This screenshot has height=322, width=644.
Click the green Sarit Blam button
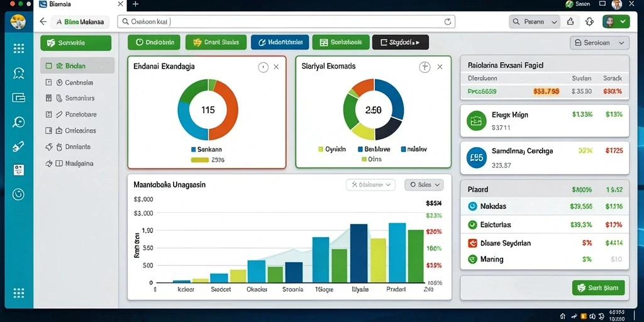(x=598, y=288)
